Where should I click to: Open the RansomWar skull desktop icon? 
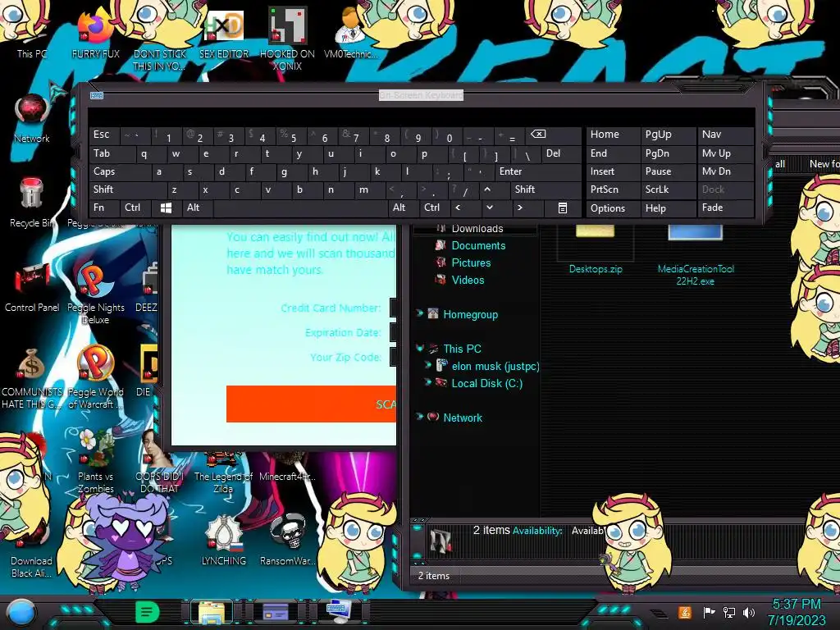(287, 540)
